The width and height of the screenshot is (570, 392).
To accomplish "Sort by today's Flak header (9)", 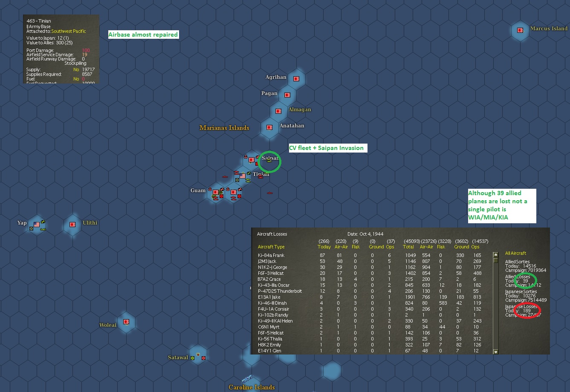I will pyautogui.click(x=355, y=247).
